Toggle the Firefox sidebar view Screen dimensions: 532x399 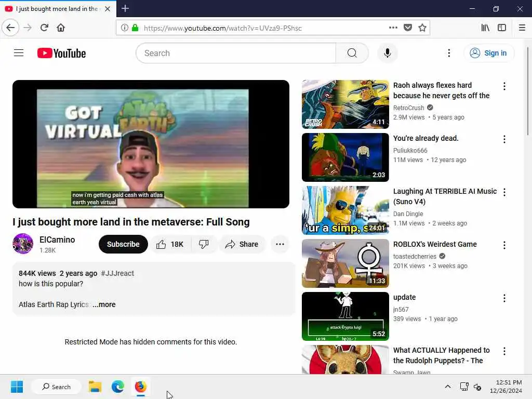point(502,28)
